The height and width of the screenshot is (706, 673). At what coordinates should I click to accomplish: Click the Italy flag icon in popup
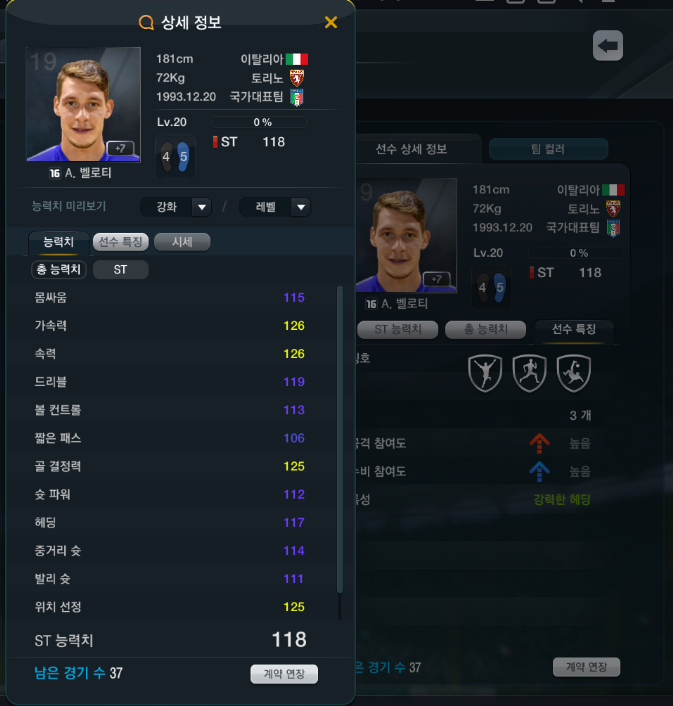(x=297, y=59)
